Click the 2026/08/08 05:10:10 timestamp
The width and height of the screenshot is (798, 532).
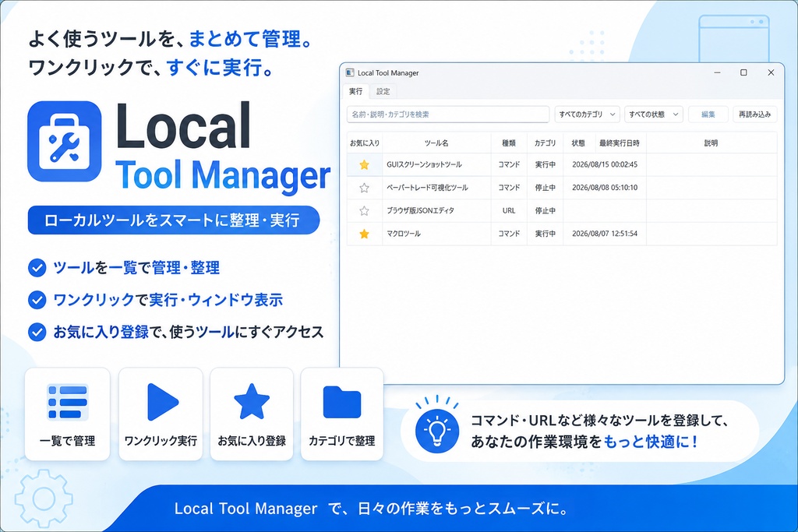[605, 188]
